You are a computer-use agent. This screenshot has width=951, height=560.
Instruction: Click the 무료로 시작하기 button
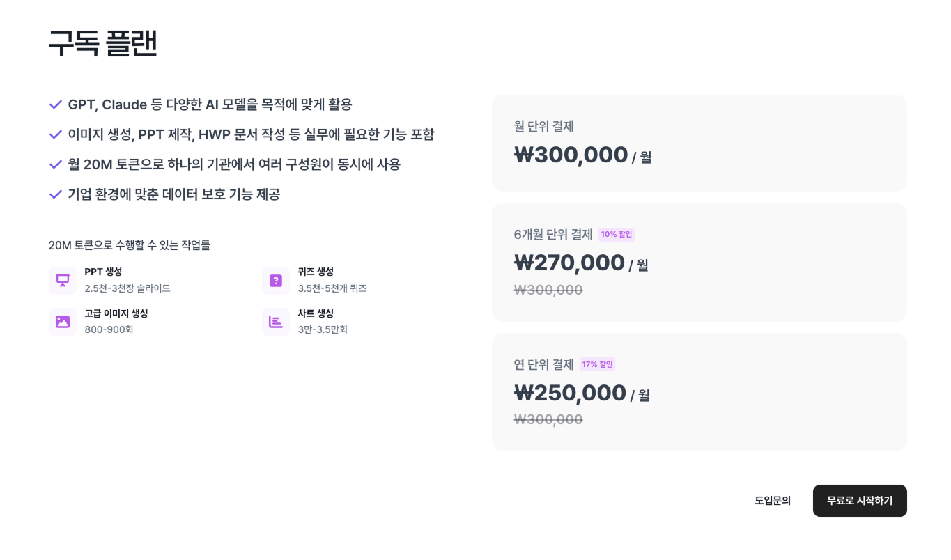tap(860, 501)
